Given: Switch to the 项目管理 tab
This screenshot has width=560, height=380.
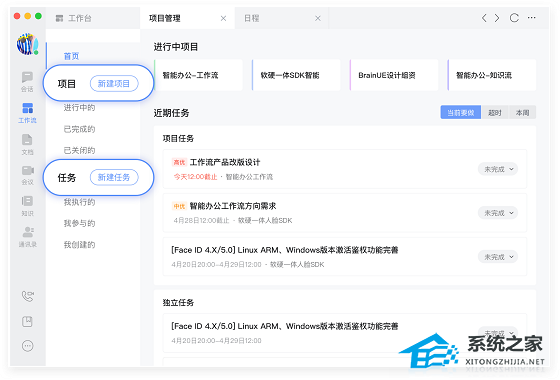Looking at the screenshot, I should click(187, 18).
